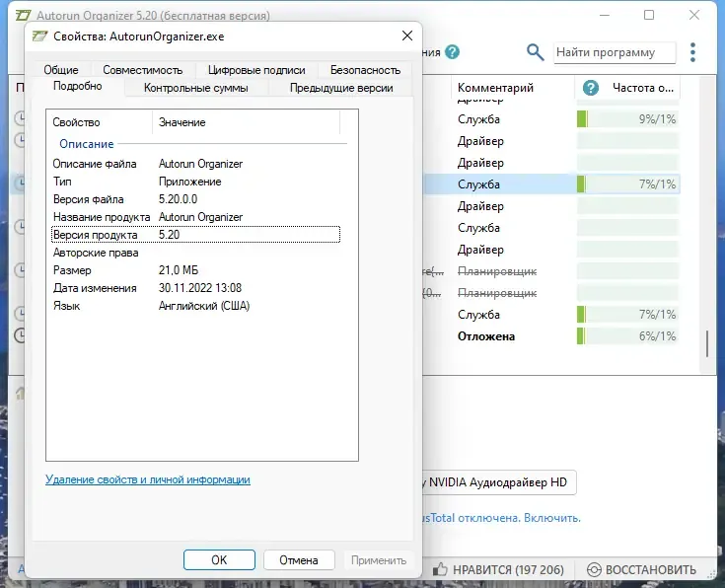Switch to the Безопасность tab
The image size is (725, 588).
tap(365, 70)
